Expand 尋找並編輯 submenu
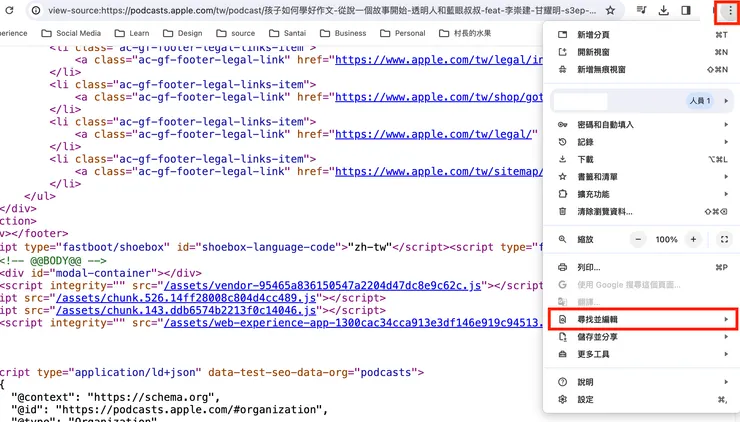 point(642,320)
